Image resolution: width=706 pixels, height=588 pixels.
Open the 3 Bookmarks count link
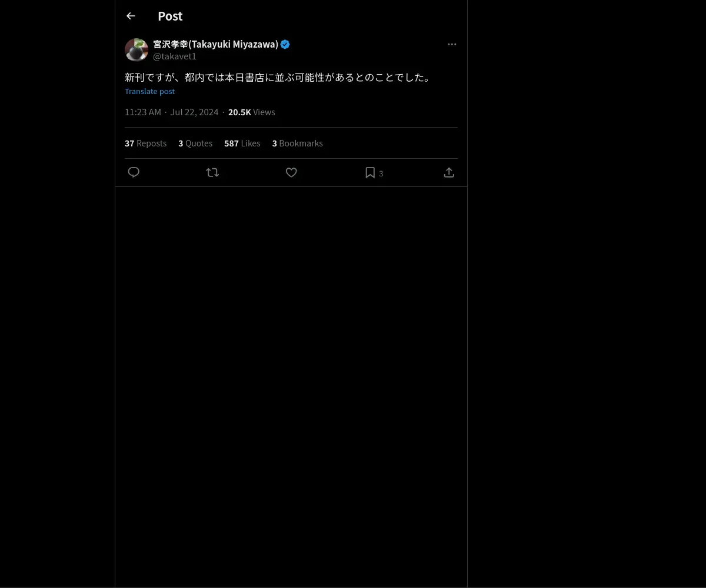point(297,143)
